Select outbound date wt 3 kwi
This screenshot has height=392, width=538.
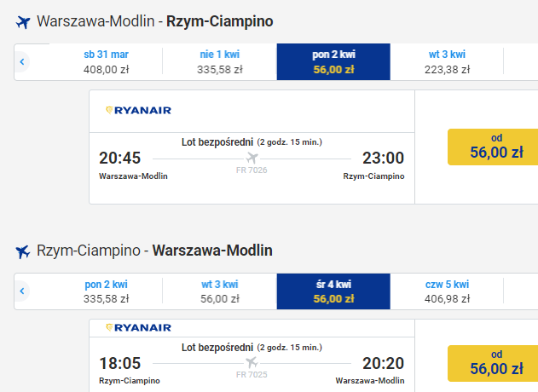447,61
